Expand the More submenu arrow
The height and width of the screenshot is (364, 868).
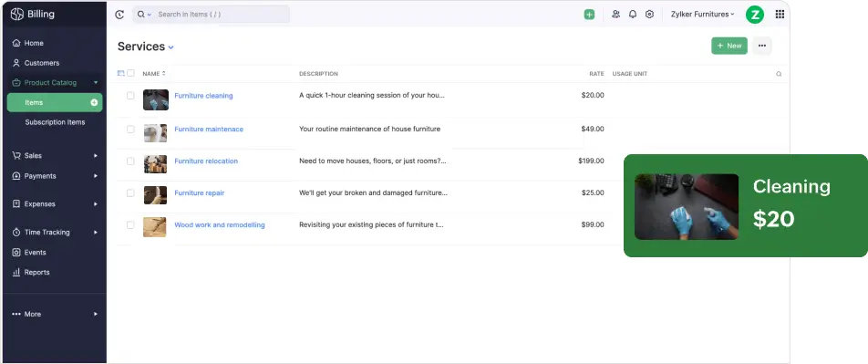point(96,314)
